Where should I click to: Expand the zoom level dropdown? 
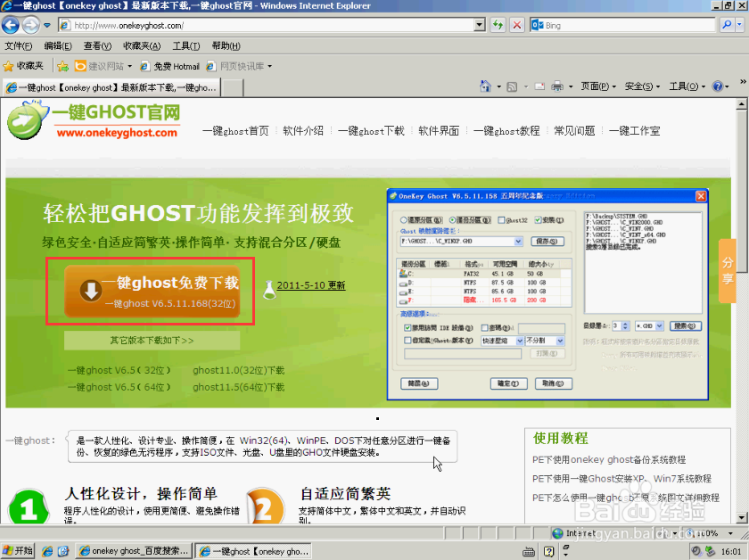[730, 533]
